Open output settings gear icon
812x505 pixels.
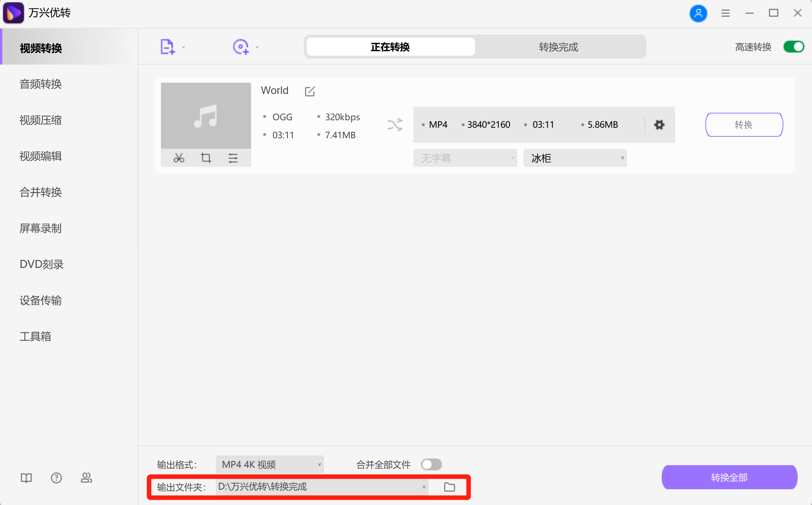click(x=659, y=125)
